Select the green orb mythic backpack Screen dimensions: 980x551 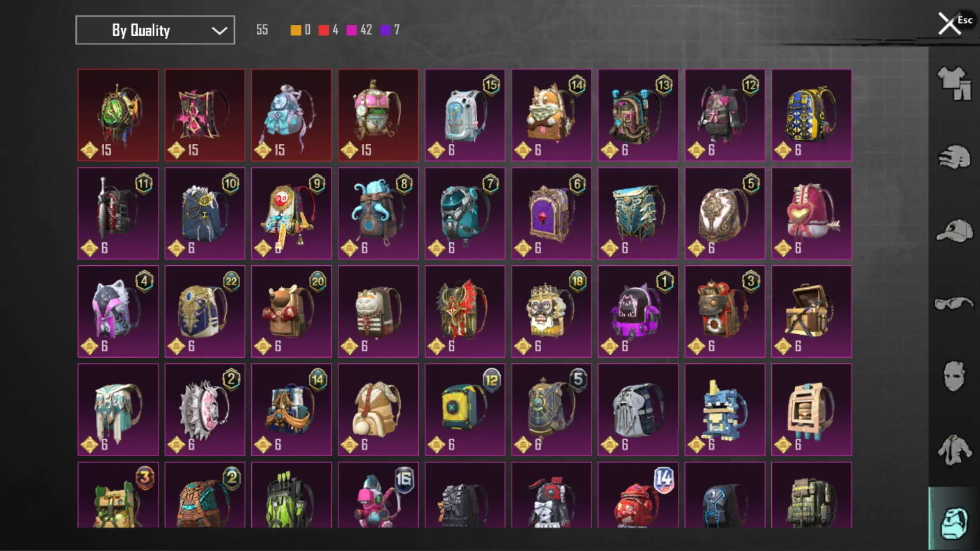[x=118, y=115]
